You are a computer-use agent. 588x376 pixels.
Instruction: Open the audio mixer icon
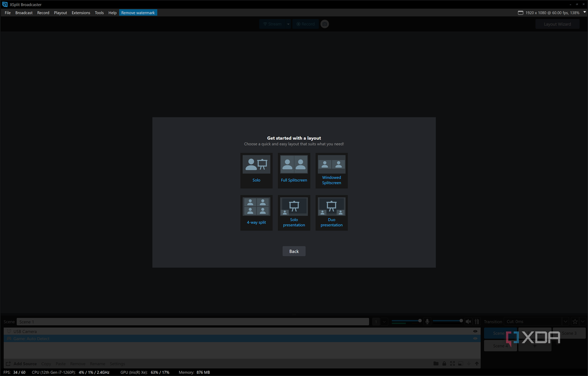[477, 322]
